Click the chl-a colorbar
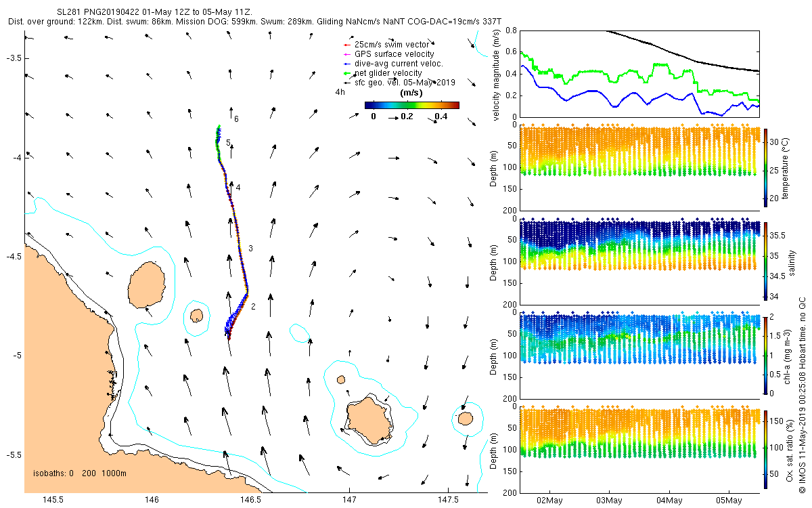This screenshot has height=508, width=812. tap(766, 354)
